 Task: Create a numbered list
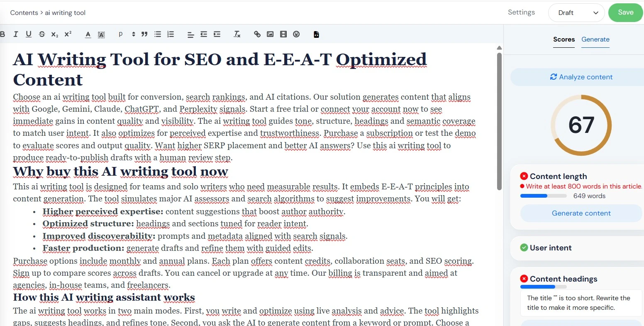(x=171, y=34)
